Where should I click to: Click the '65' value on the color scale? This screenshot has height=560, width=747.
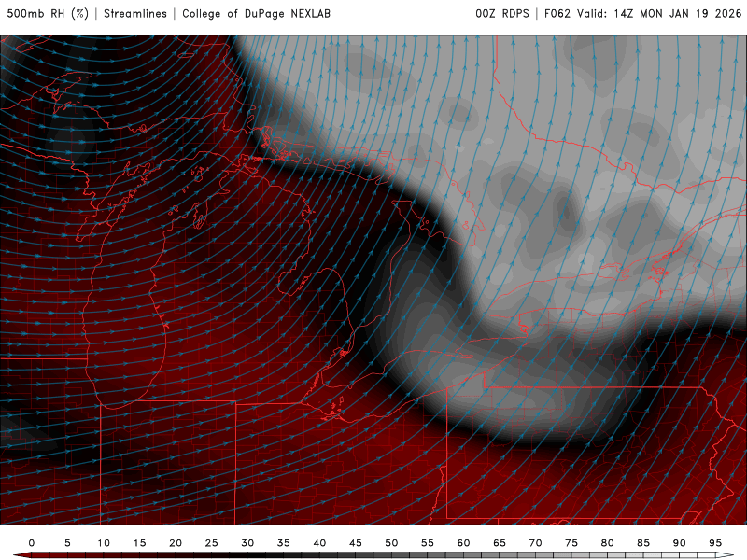tap(500, 543)
